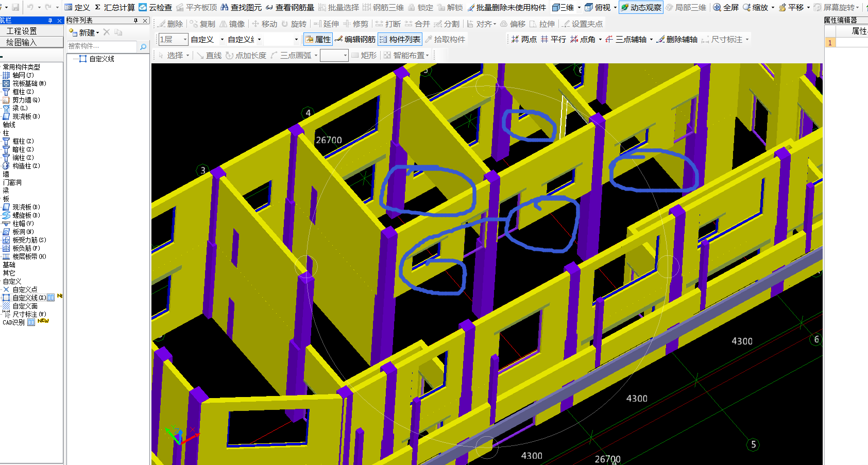Select 两点 two-point auxiliary axis tool
Viewport: 868px width, 465px height.
click(524, 39)
